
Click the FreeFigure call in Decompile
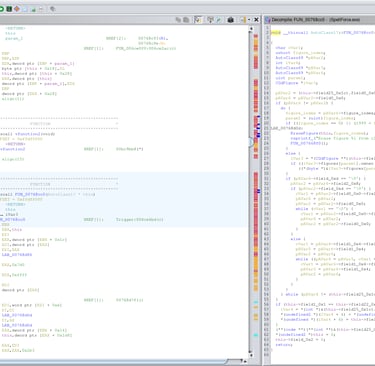point(304,133)
